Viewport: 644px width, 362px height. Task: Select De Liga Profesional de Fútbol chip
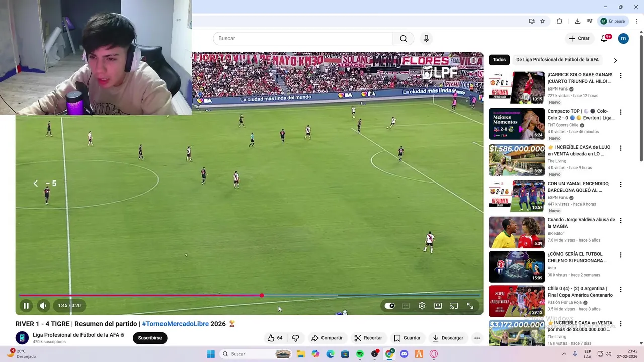(x=557, y=60)
